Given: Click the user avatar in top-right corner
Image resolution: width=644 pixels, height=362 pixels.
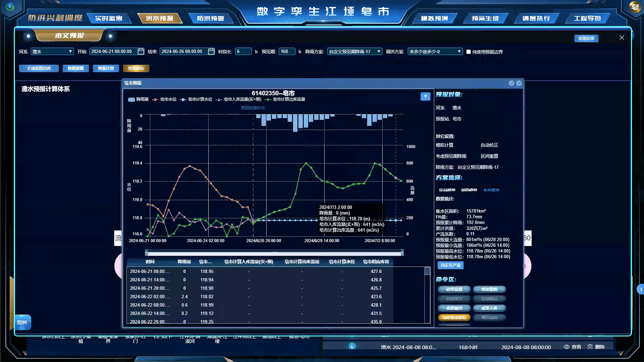Looking at the screenshot, I should click(635, 7).
